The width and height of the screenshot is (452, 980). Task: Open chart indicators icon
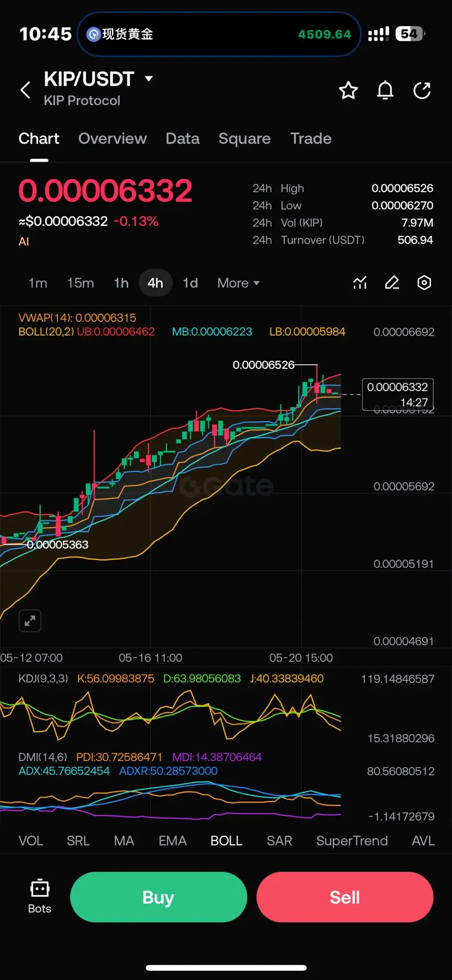pyautogui.click(x=360, y=283)
